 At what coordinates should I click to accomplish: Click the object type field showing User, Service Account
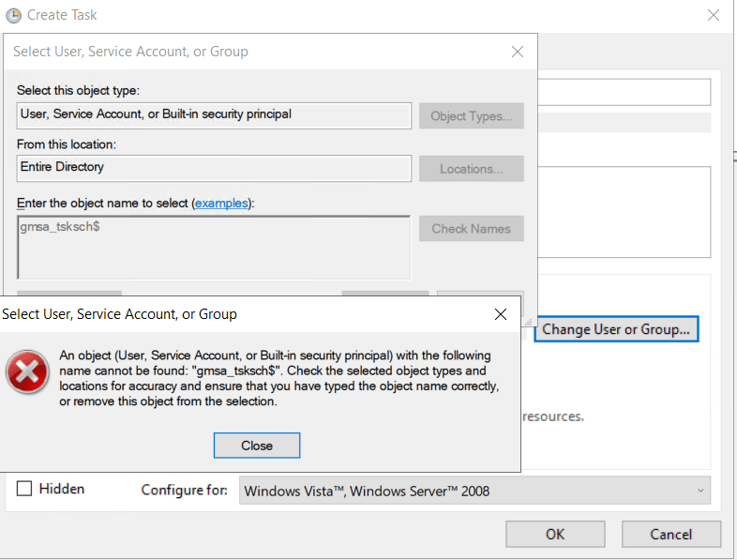point(214,114)
